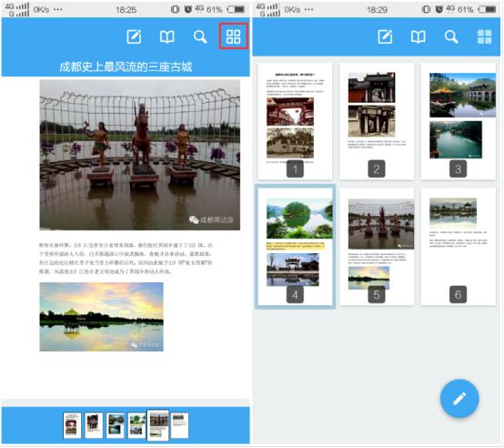Select first page in bottom thumbnail strip

[72, 425]
